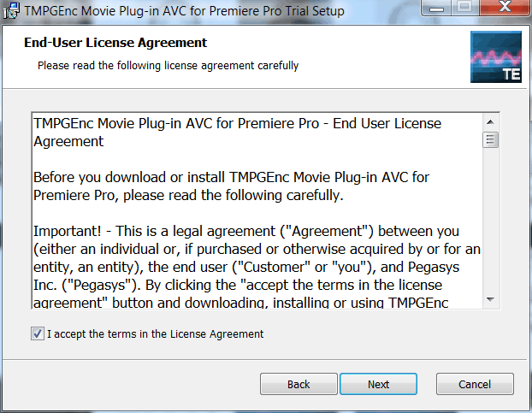Click the 'Important!' paragraph in the license text
532x413 pixels.
click(257, 267)
